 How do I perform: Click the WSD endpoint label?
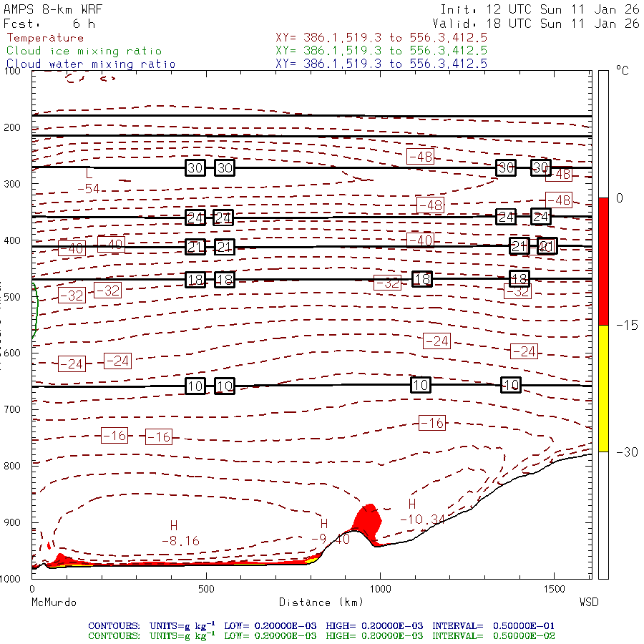pos(588,602)
